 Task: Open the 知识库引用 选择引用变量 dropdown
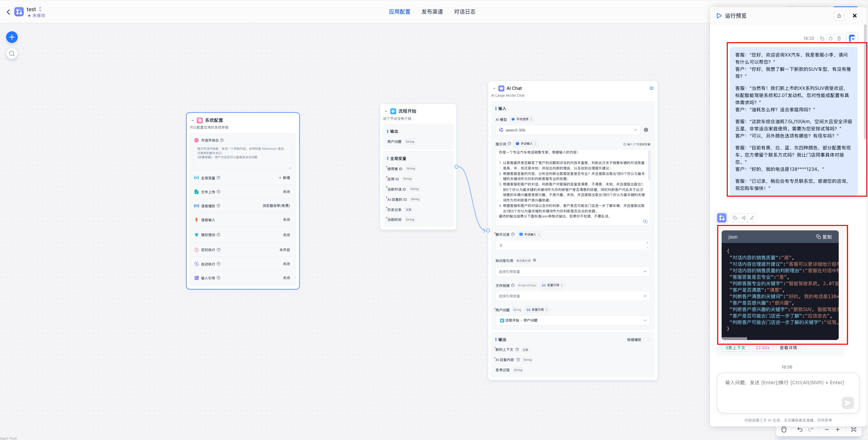click(573, 272)
